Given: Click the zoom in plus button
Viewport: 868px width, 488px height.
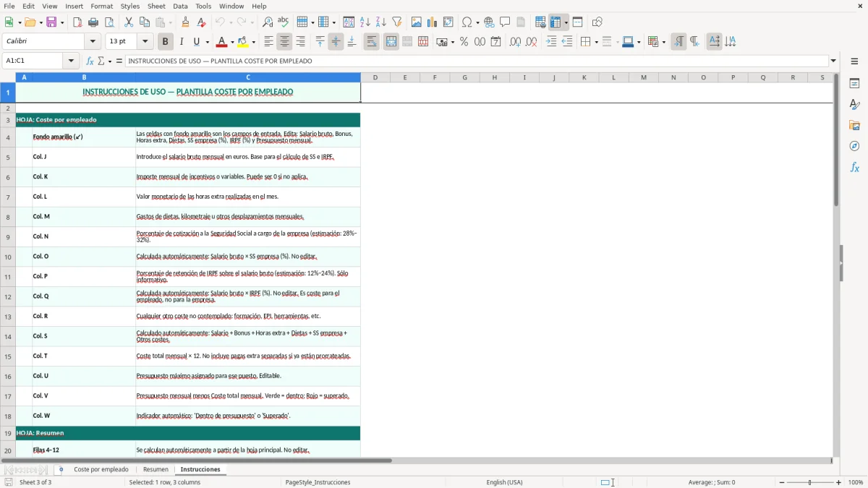Looking at the screenshot, I should click(839, 482).
